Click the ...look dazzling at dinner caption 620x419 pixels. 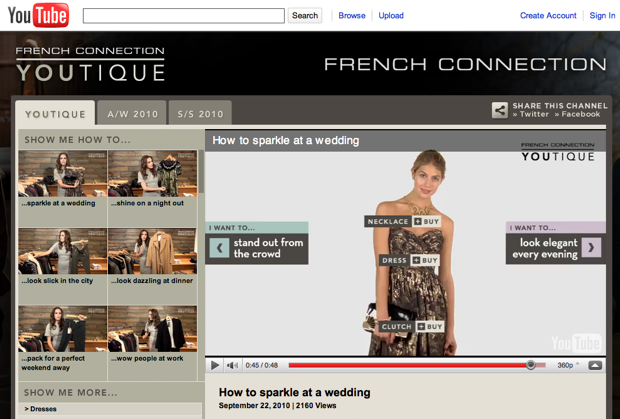point(152,281)
